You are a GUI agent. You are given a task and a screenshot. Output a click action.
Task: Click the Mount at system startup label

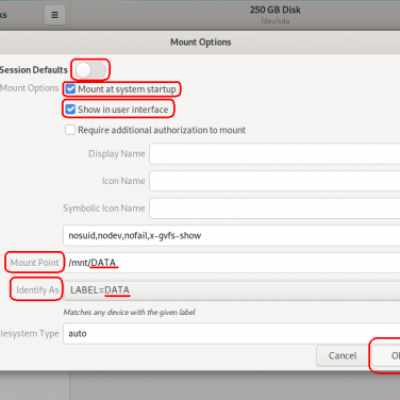tap(127, 89)
